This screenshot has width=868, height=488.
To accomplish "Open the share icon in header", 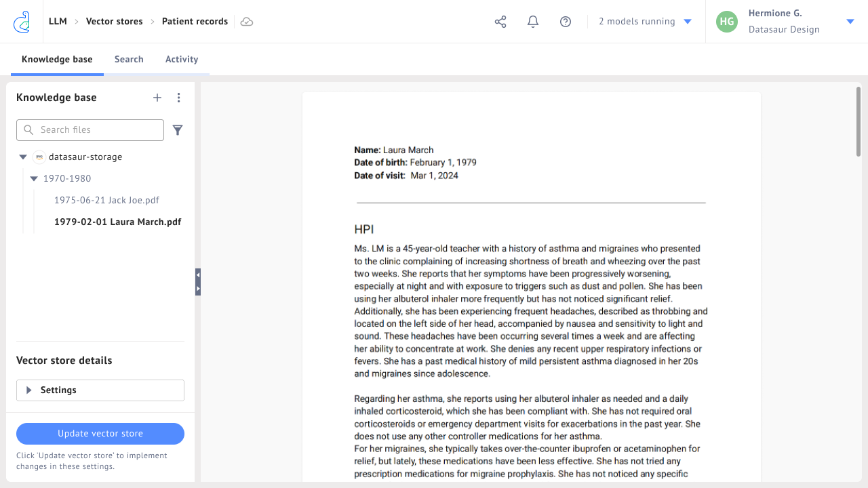I will (500, 22).
